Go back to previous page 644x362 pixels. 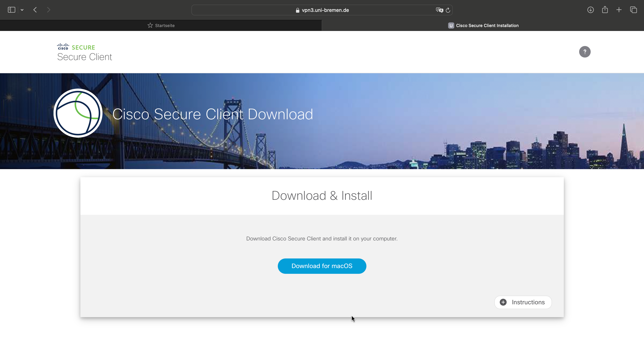coord(35,10)
